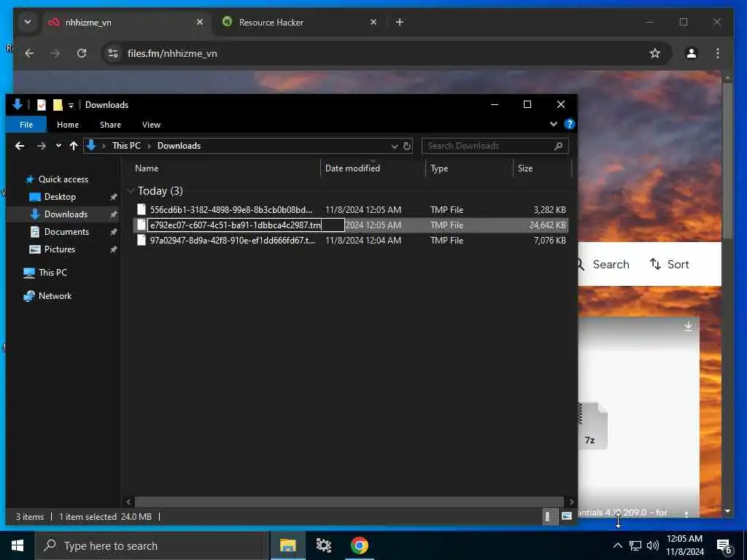Click the Explorer horizontal scrollbar

tap(349, 502)
